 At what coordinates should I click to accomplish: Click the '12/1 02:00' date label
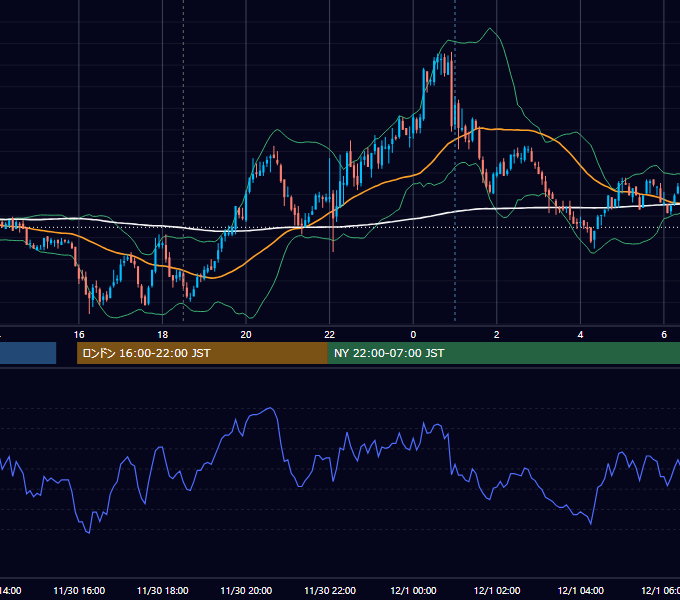497,591
